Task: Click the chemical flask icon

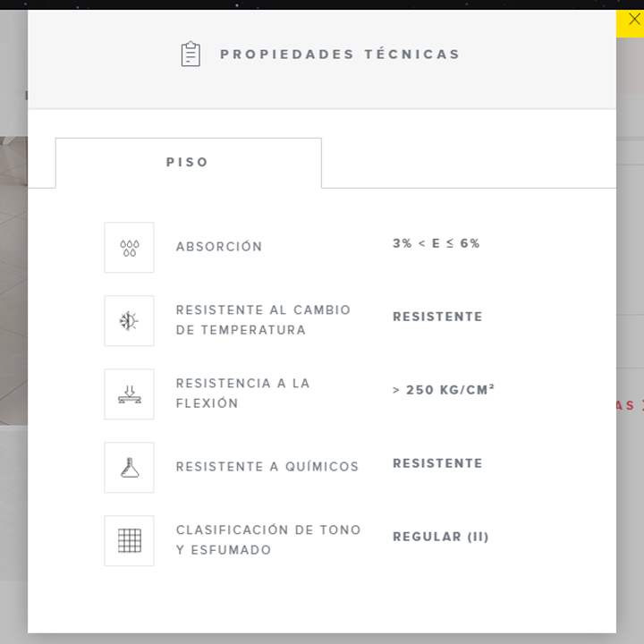Action: click(130, 468)
